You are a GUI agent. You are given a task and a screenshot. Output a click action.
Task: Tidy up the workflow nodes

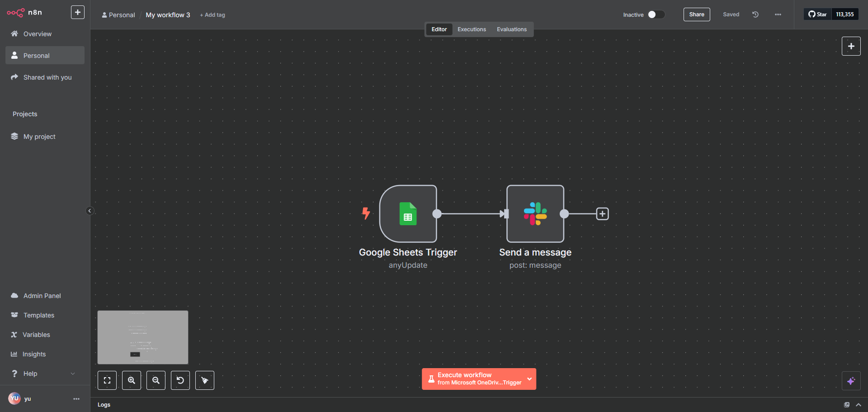pyautogui.click(x=205, y=380)
